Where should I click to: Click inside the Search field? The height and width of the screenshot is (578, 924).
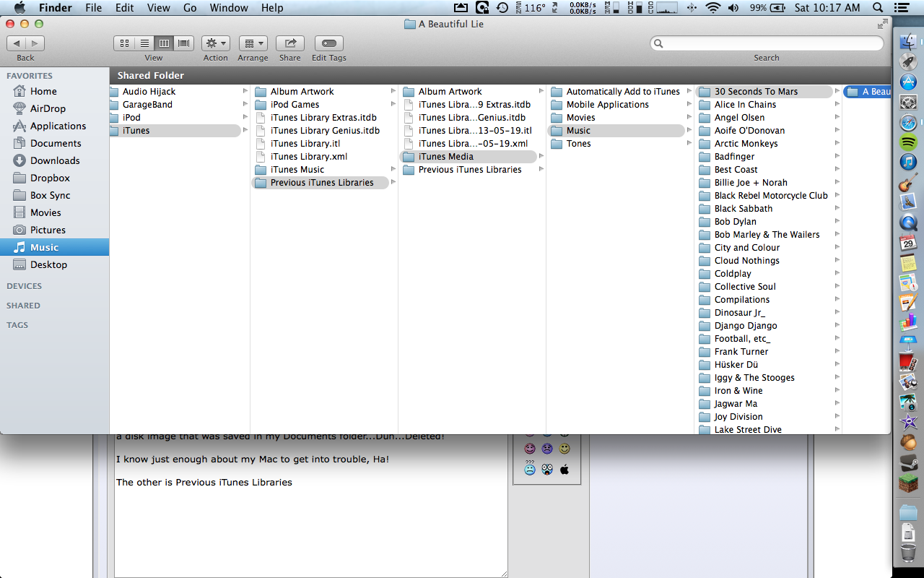pyautogui.click(x=767, y=43)
